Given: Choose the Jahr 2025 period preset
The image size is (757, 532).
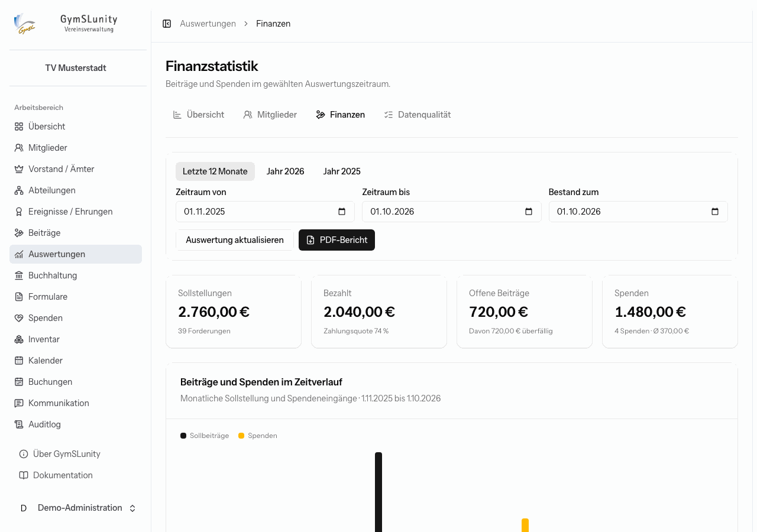Looking at the screenshot, I should 342,171.
